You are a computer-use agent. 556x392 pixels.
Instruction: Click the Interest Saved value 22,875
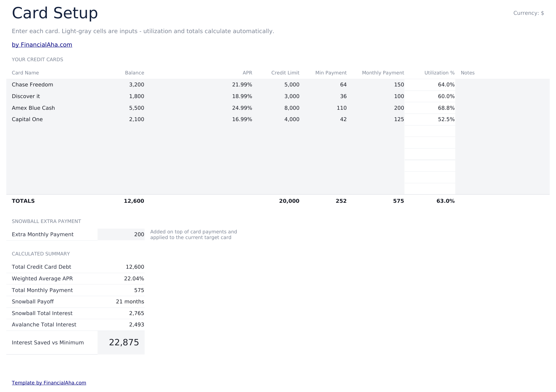click(124, 342)
